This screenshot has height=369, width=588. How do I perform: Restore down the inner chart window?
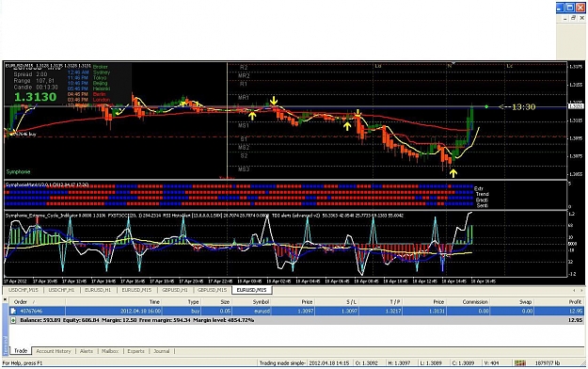[x=573, y=18]
